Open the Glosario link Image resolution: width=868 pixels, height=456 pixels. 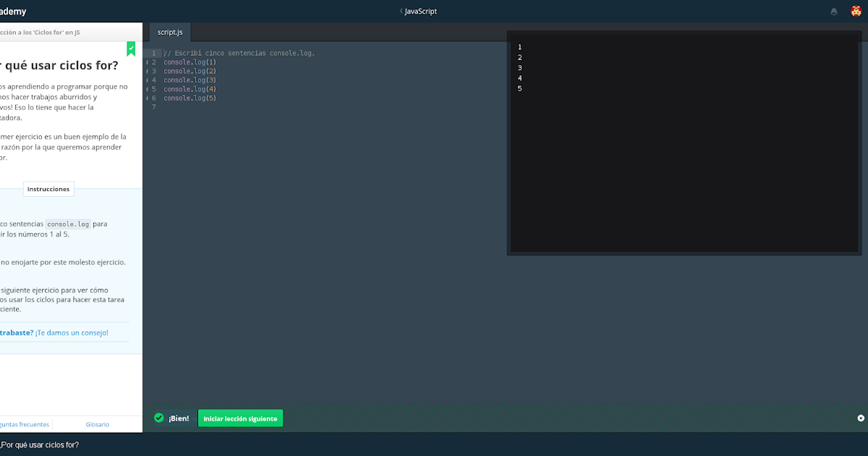[x=97, y=424]
